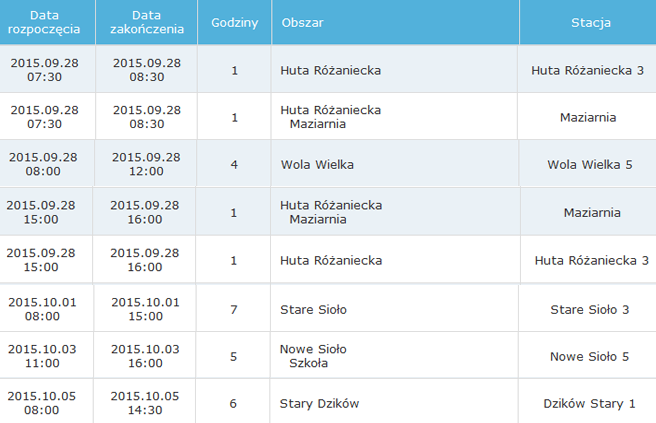Select end date 2015.10.05 14:30
Viewport: 656px width, 423px height.
pos(145,403)
